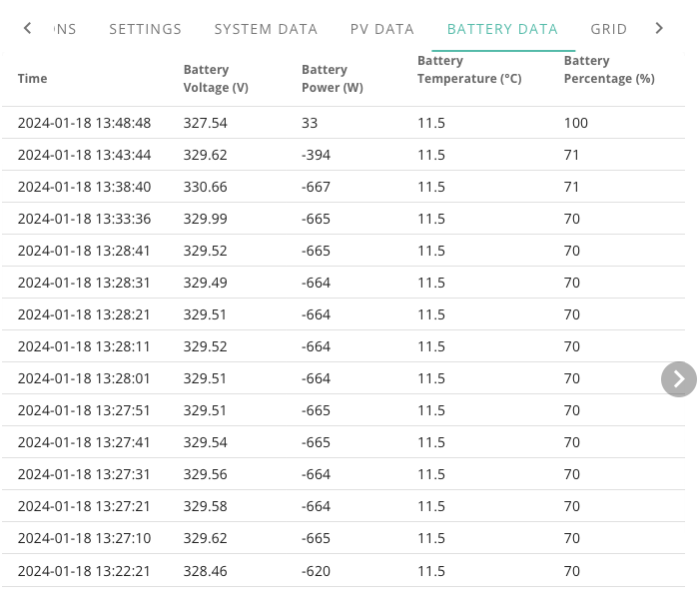Switch to the SYSTEM DATA tab

click(266, 29)
